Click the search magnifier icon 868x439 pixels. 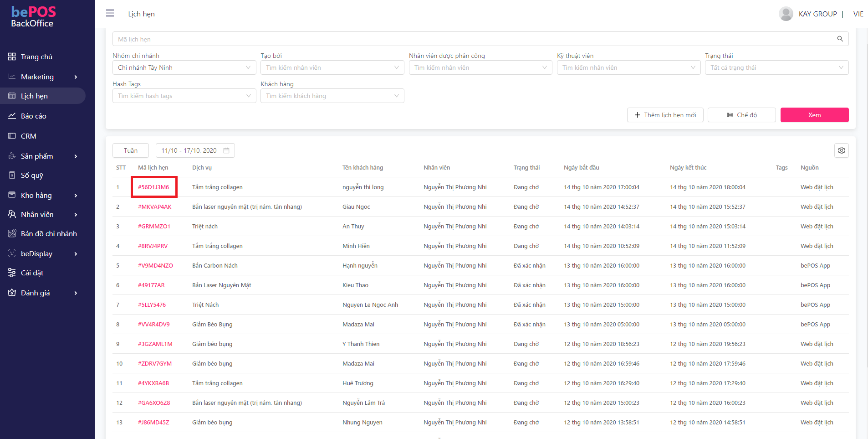[x=840, y=39]
